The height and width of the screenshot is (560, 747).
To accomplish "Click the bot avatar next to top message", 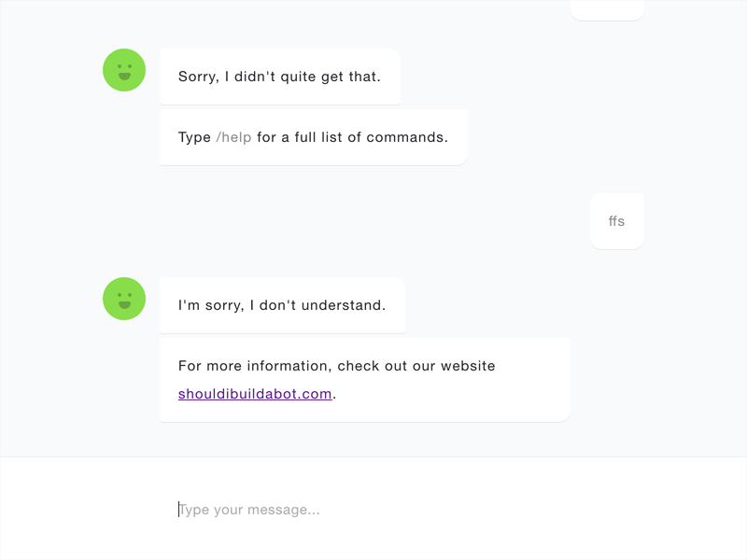I will coord(123,69).
